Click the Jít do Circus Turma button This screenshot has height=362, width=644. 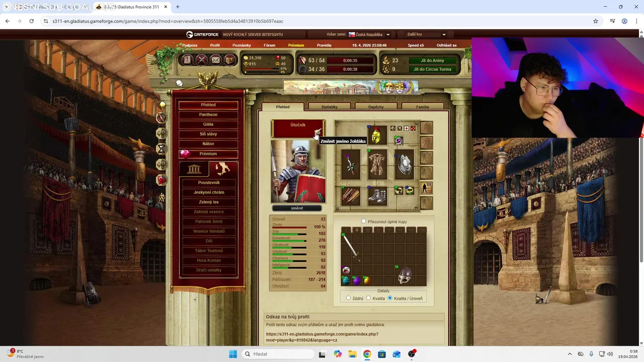[432, 69]
